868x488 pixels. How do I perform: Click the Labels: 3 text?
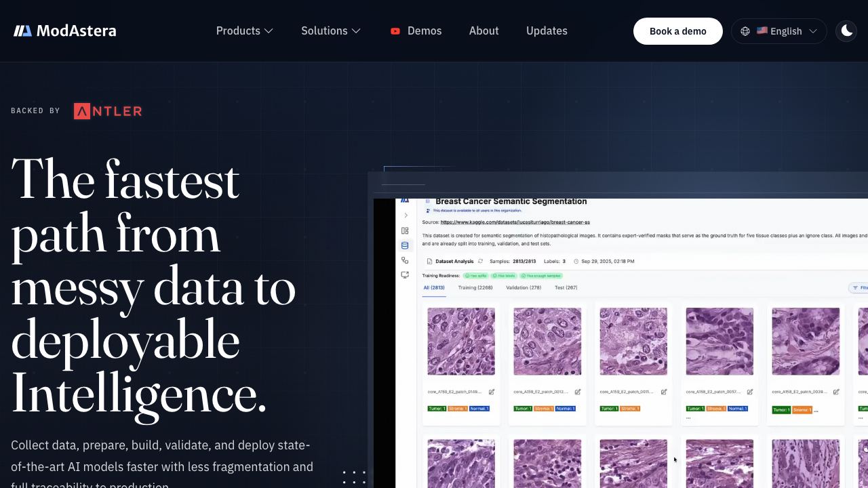[555, 261]
